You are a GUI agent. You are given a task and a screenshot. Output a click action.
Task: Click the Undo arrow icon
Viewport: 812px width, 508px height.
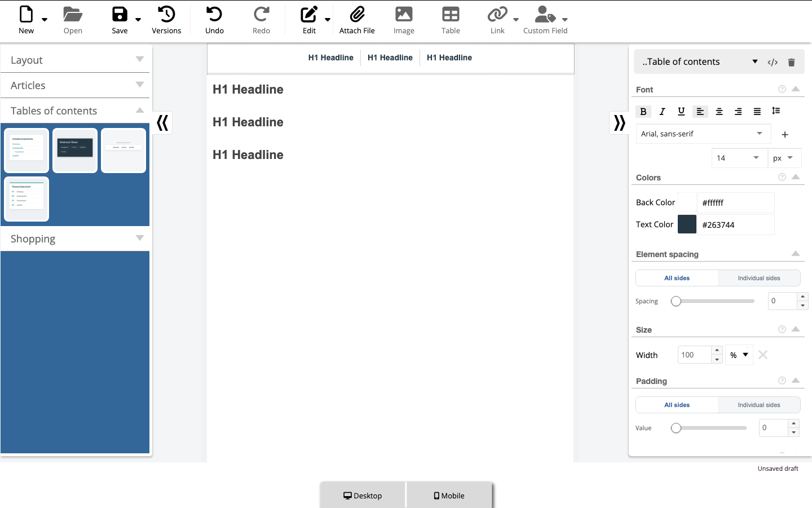point(214,14)
